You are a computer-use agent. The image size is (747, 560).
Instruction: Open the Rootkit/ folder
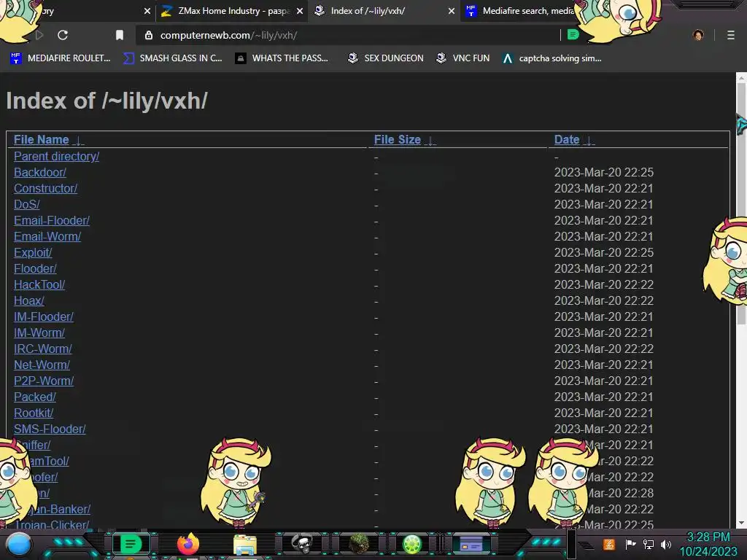34,413
